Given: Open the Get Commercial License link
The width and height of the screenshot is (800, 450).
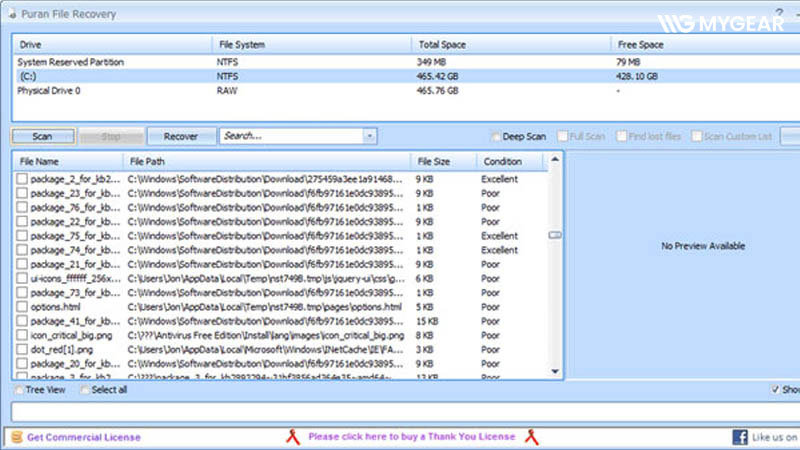Looking at the screenshot, I should 84,437.
